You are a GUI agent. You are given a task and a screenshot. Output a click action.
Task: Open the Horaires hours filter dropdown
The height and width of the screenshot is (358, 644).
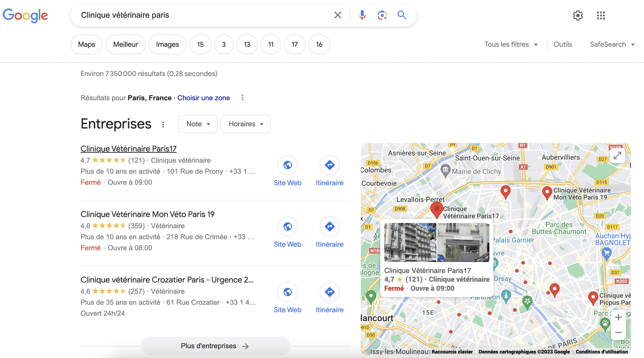click(x=245, y=124)
